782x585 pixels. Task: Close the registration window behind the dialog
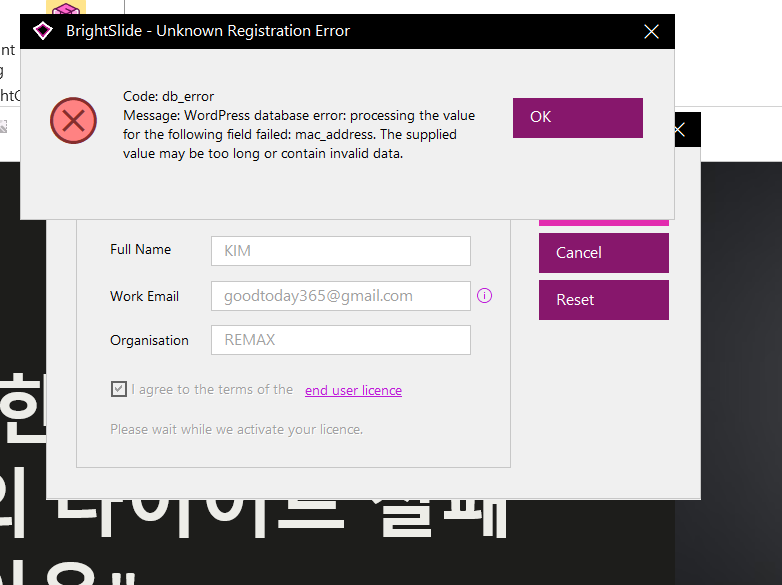point(680,130)
